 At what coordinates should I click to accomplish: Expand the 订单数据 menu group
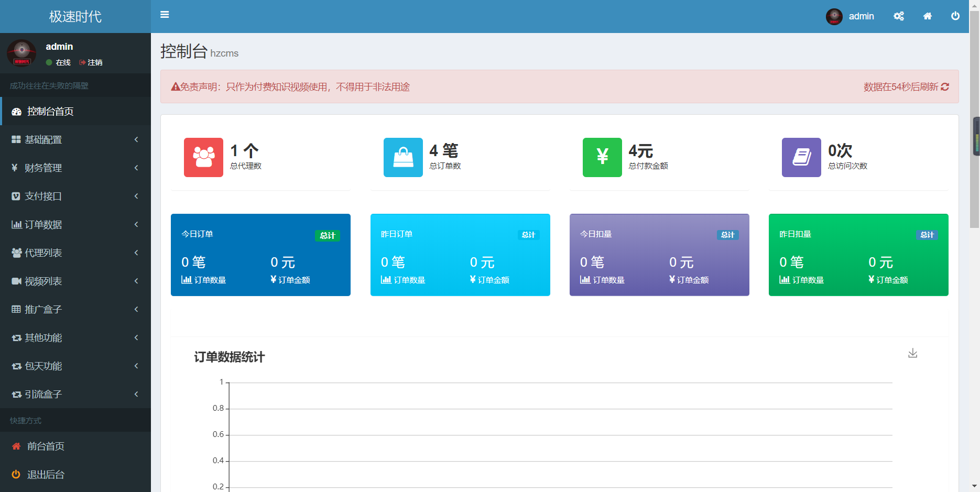click(43, 224)
